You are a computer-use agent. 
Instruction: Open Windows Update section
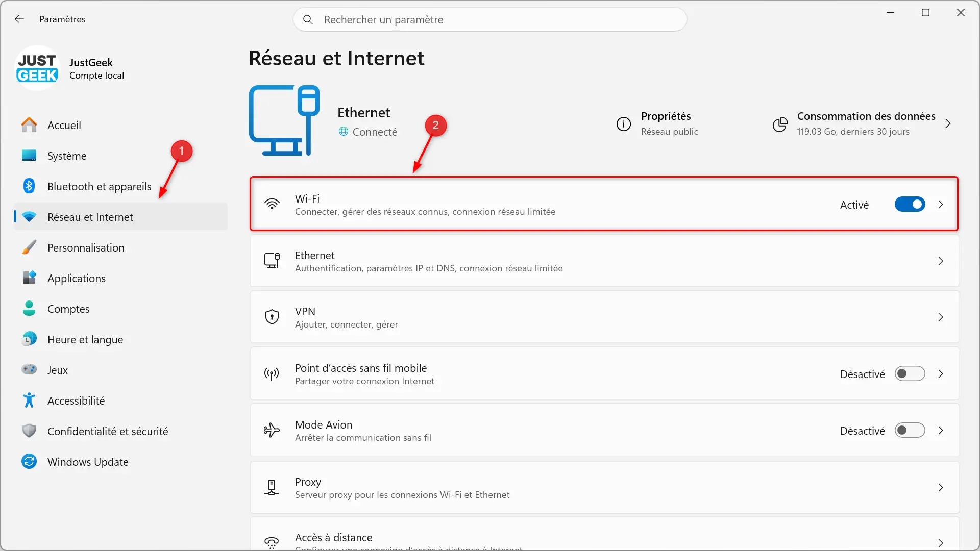click(120, 462)
